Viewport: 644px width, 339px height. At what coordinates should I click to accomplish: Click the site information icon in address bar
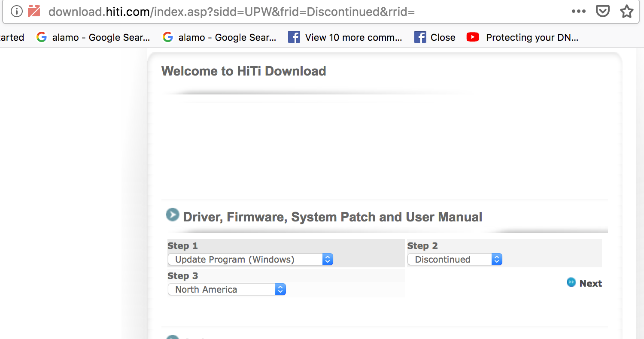click(16, 11)
